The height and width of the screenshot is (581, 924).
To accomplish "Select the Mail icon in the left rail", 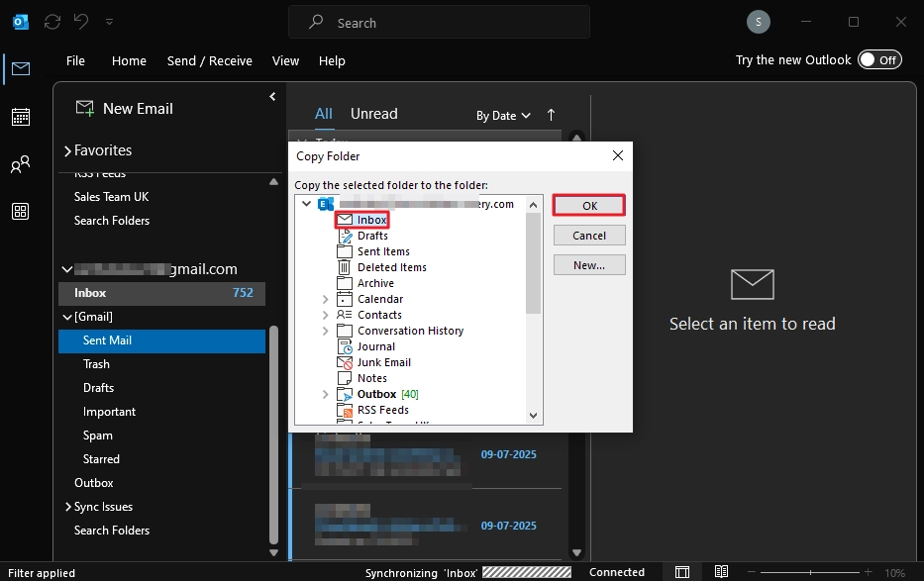I will tap(19, 69).
